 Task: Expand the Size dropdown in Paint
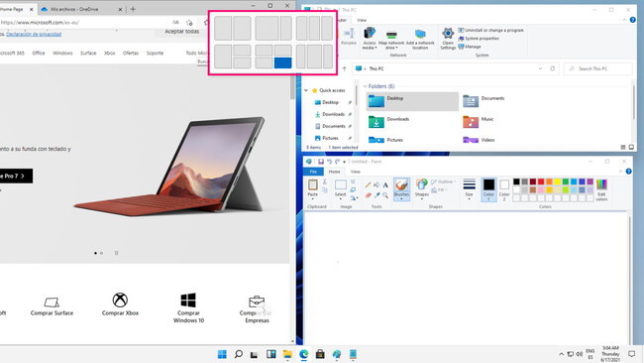click(469, 189)
